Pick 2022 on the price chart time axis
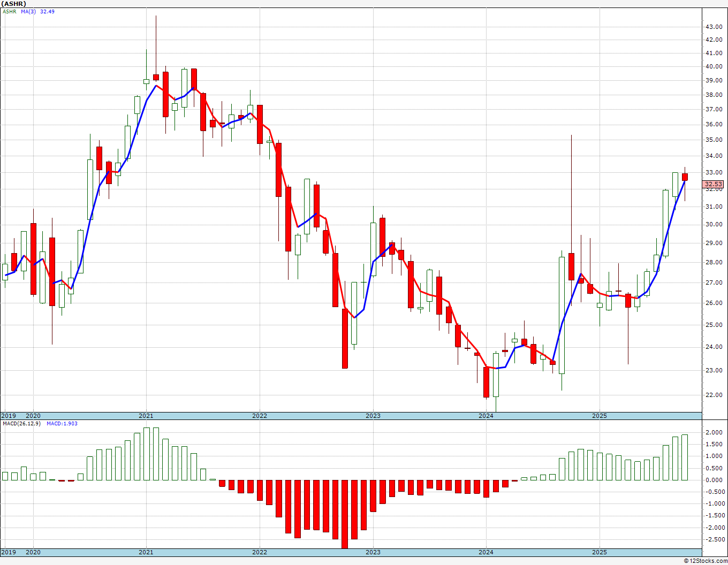This screenshot has height=565, width=728. coord(260,416)
